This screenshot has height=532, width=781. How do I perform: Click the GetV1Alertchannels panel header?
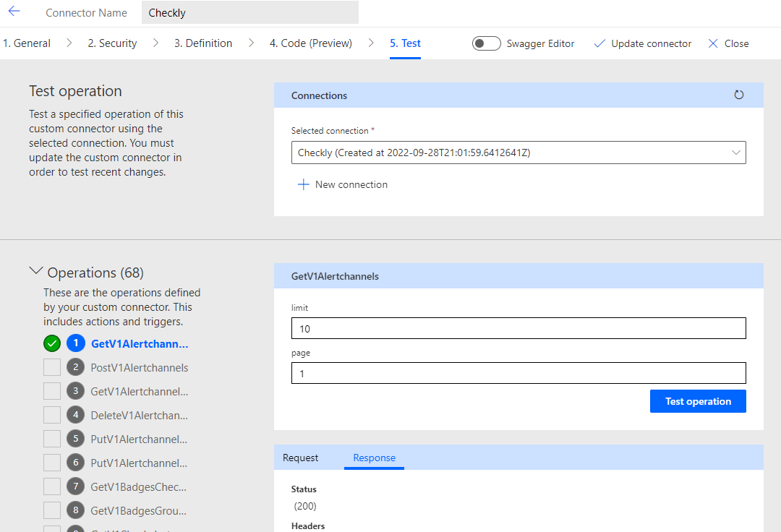pyautogui.click(x=518, y=276)
